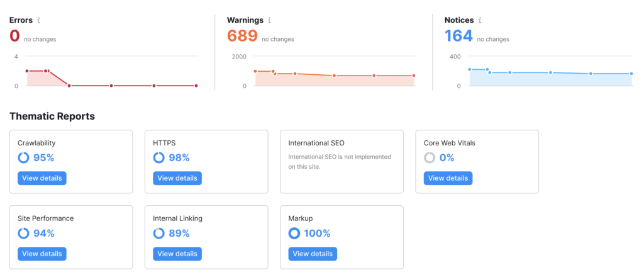
Task: View details for Crawlability report
Action: 42,178
